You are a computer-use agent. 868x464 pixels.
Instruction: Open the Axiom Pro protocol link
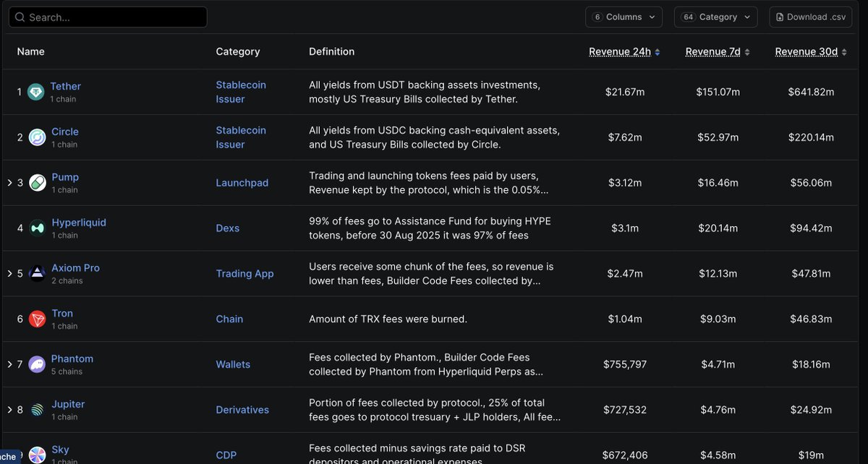click(x=75, y=268)
